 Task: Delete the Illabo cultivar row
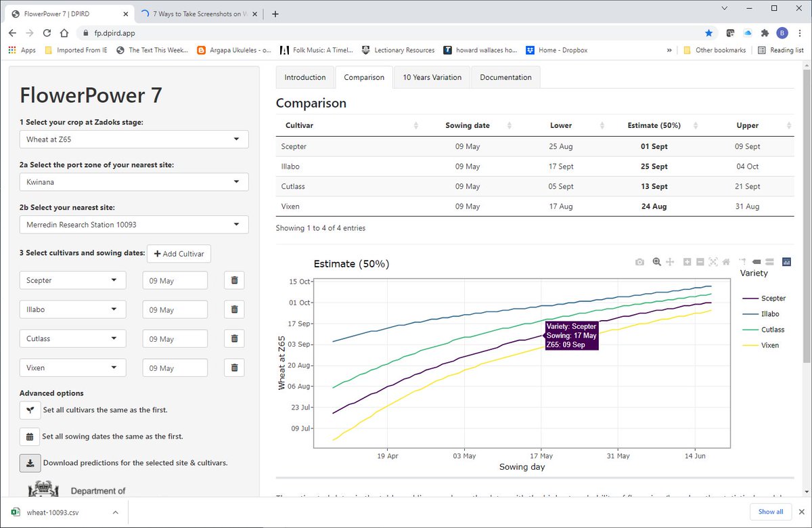click(234, 309)
